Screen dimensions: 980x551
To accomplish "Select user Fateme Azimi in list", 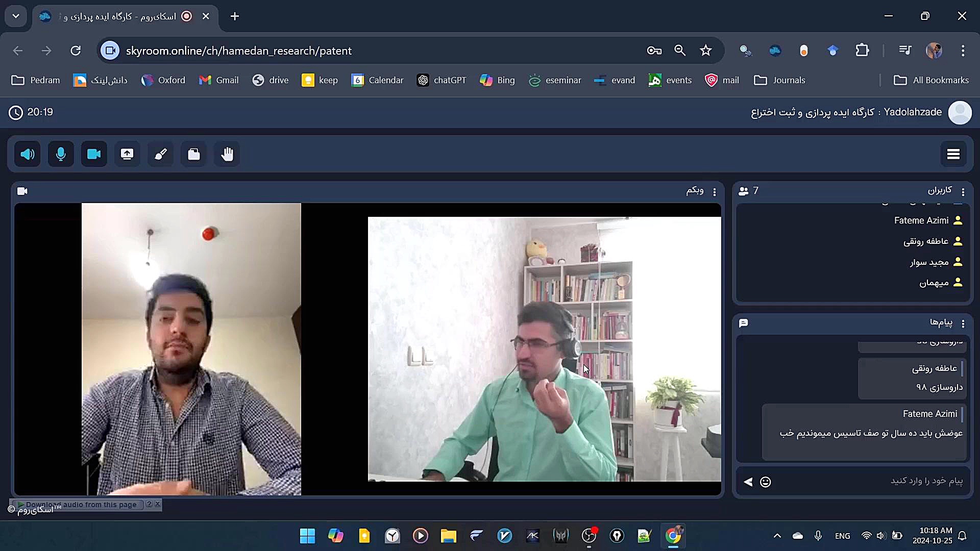I will (x=921, y=220).
